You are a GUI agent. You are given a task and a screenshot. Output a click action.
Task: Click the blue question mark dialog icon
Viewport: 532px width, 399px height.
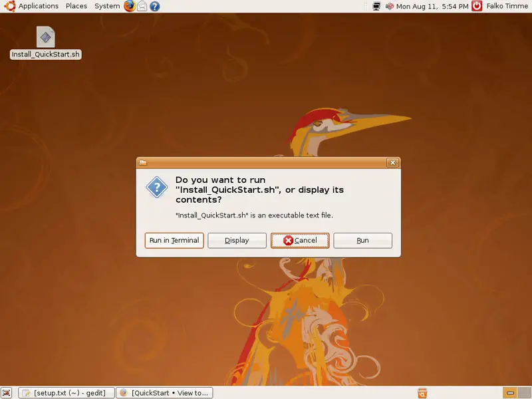coord(157,188)
